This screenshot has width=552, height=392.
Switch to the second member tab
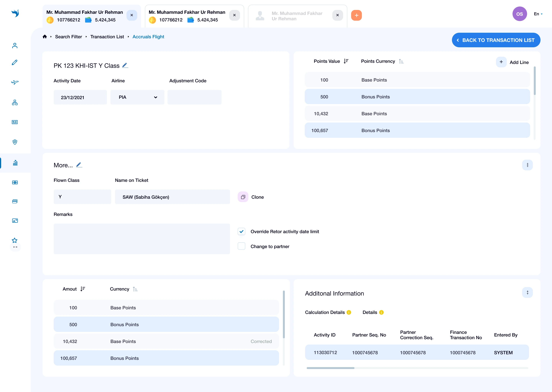[187, 16]
